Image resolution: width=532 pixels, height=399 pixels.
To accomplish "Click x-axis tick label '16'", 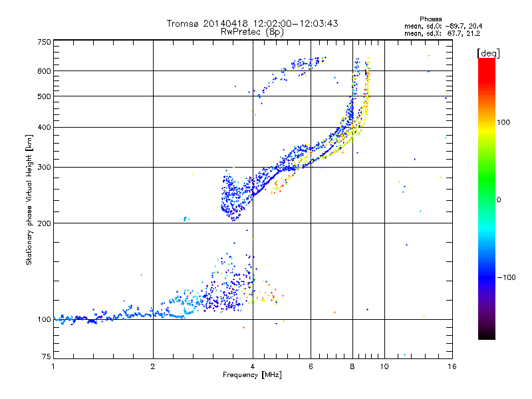I will point(452,366).
